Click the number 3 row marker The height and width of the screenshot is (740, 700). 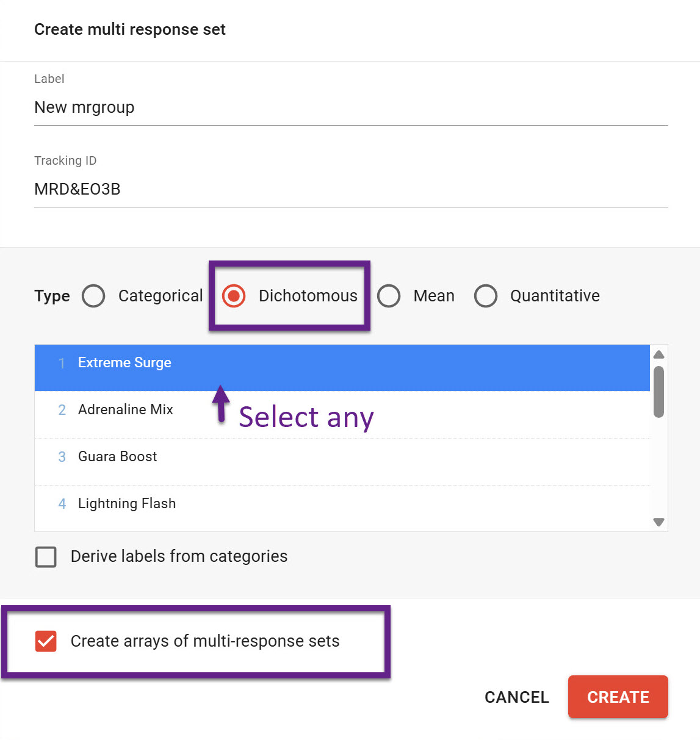click(x=62, y=456)
